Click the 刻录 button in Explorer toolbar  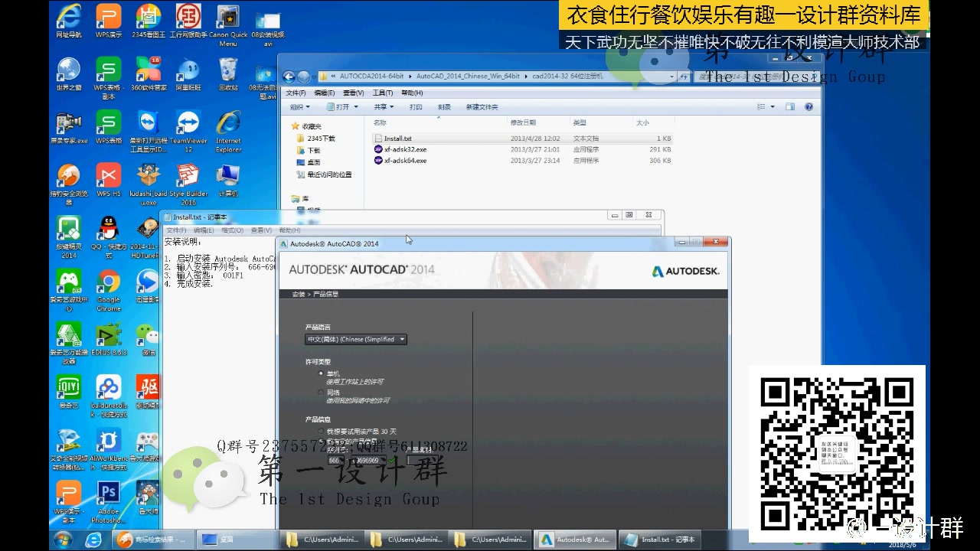click(444, 107)
